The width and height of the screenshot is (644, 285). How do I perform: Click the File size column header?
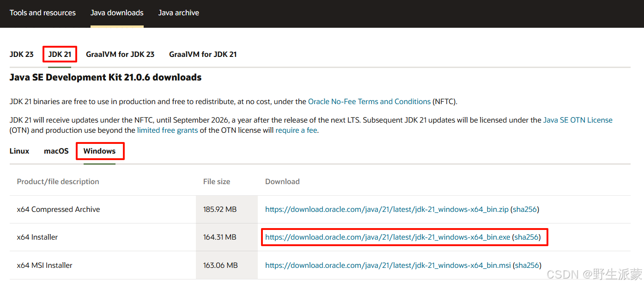tap(217, 181)
